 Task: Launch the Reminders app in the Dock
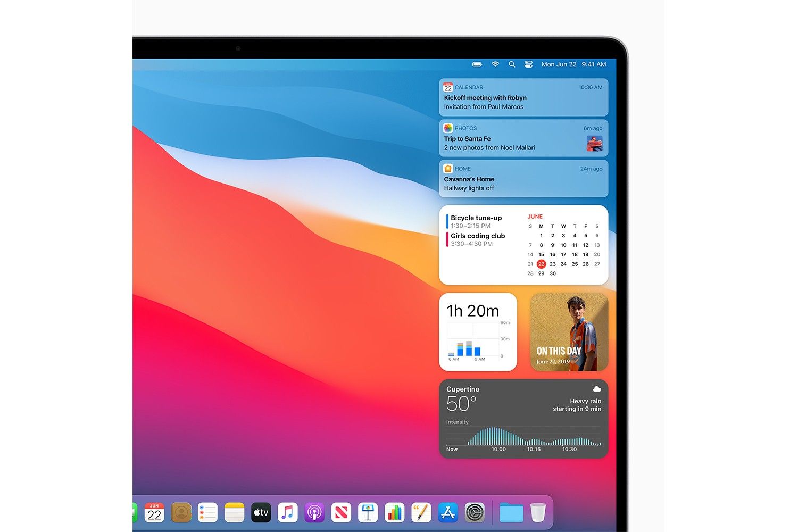click(207, 513)
